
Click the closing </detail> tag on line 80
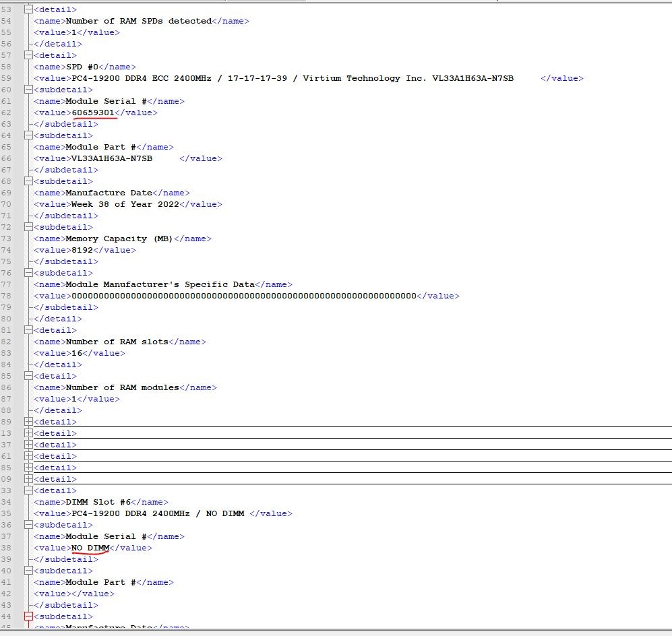58,318
